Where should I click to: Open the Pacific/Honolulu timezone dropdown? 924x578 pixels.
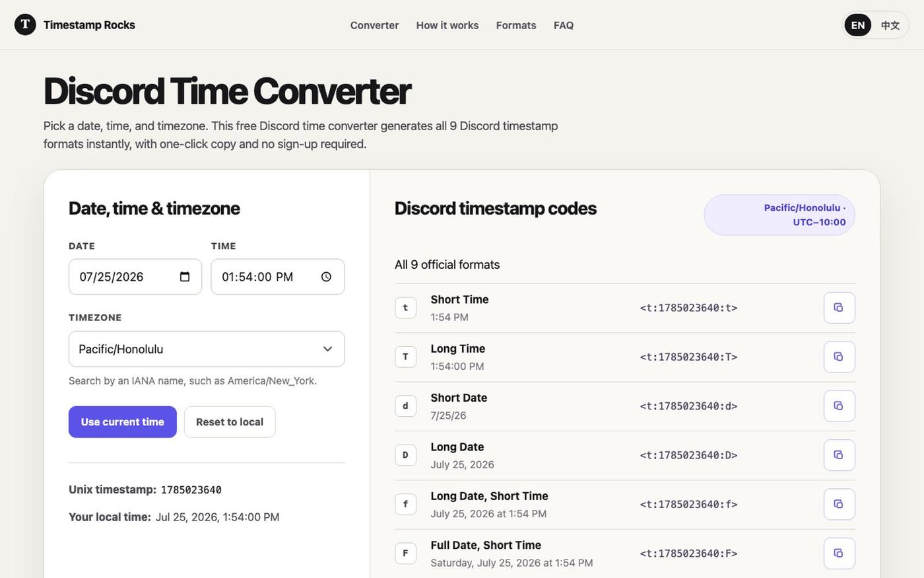pyautogui.click(x=207, y=349)
